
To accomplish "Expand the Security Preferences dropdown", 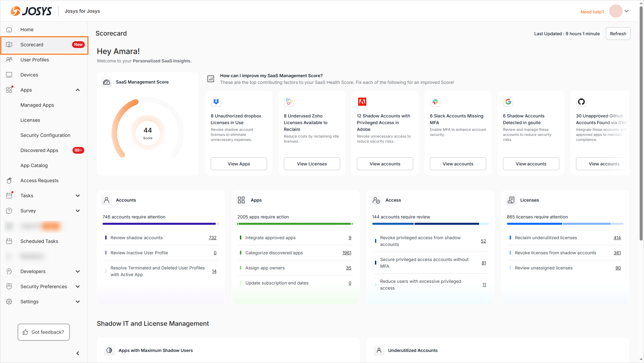I will 78,287.
